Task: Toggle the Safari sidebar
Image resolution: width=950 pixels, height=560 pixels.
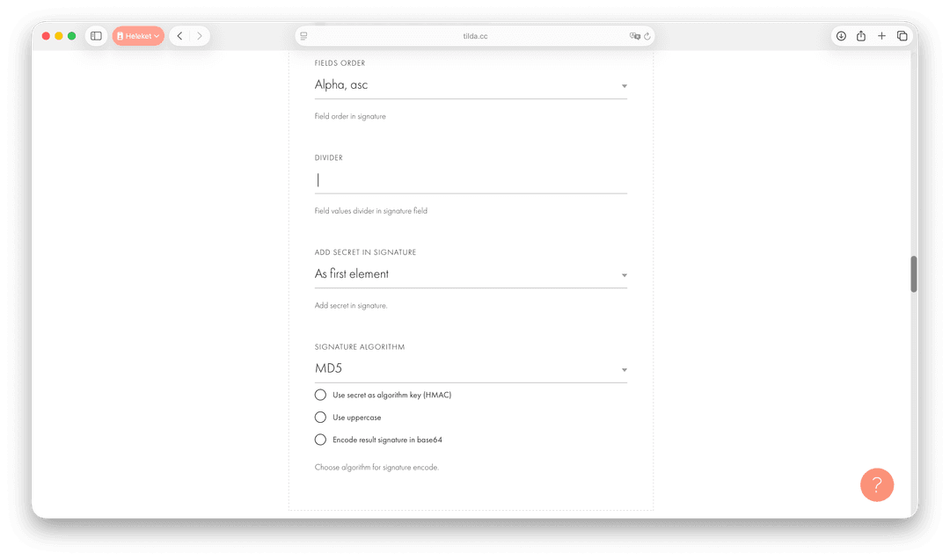Action: (96, 36)
